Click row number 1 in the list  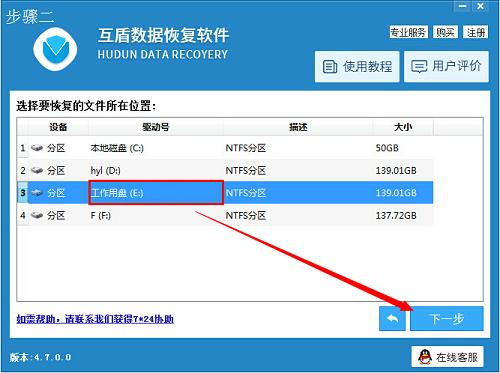23,148
